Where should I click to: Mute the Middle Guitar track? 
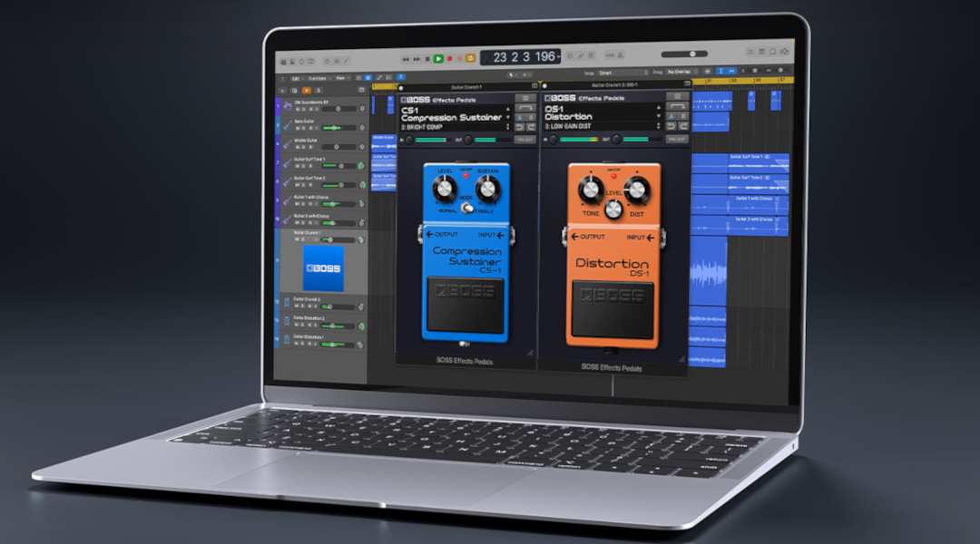click(299, 148)
